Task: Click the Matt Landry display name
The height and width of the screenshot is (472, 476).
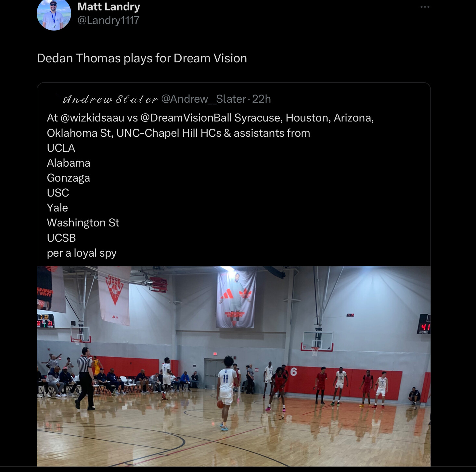Action: pos(109,6)
